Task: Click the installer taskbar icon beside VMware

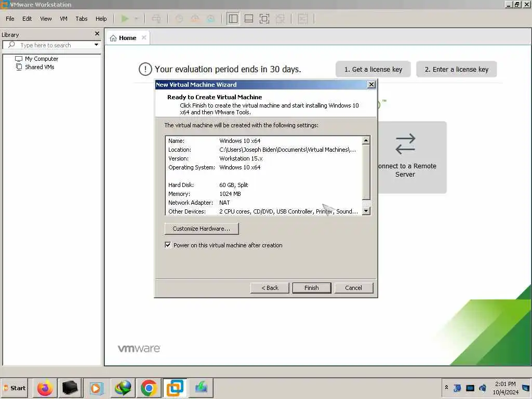Action: [201, 388]
